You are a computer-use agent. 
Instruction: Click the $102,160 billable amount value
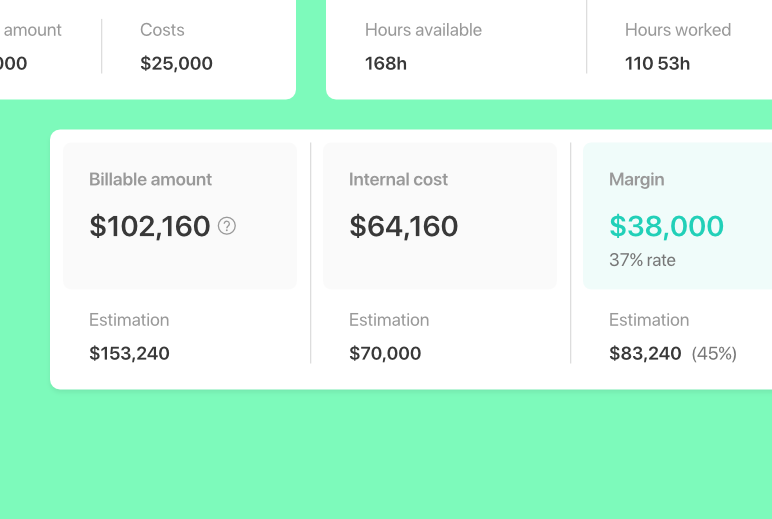150,226
